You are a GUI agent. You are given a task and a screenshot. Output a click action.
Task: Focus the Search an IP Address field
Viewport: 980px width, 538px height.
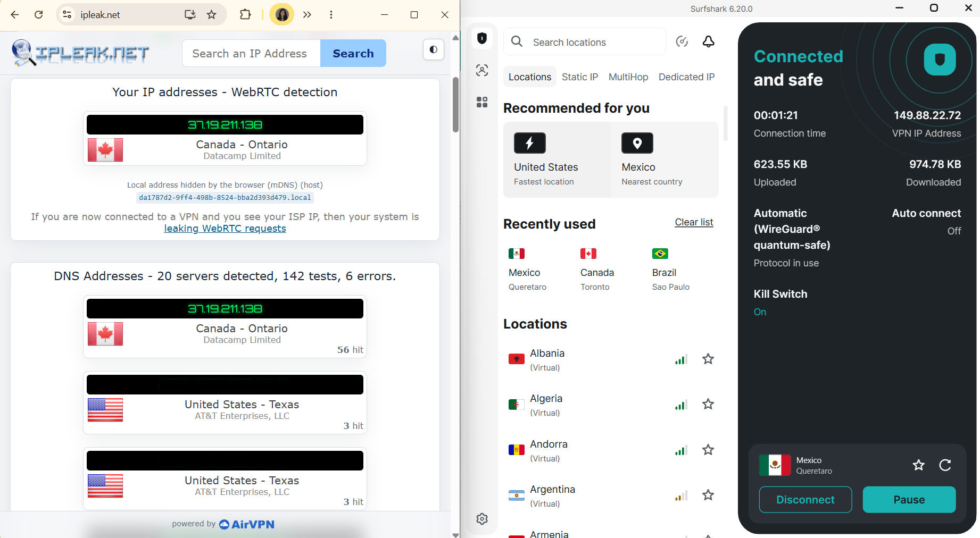251,53
